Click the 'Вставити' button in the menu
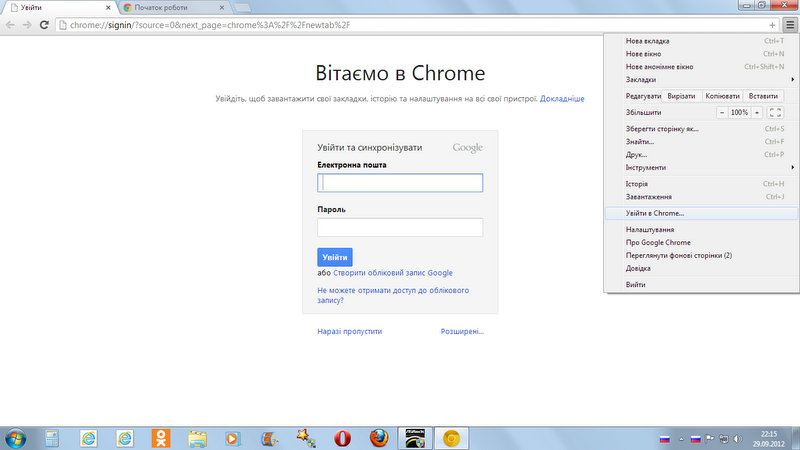The image size is (800, 450). coord(763,96)
